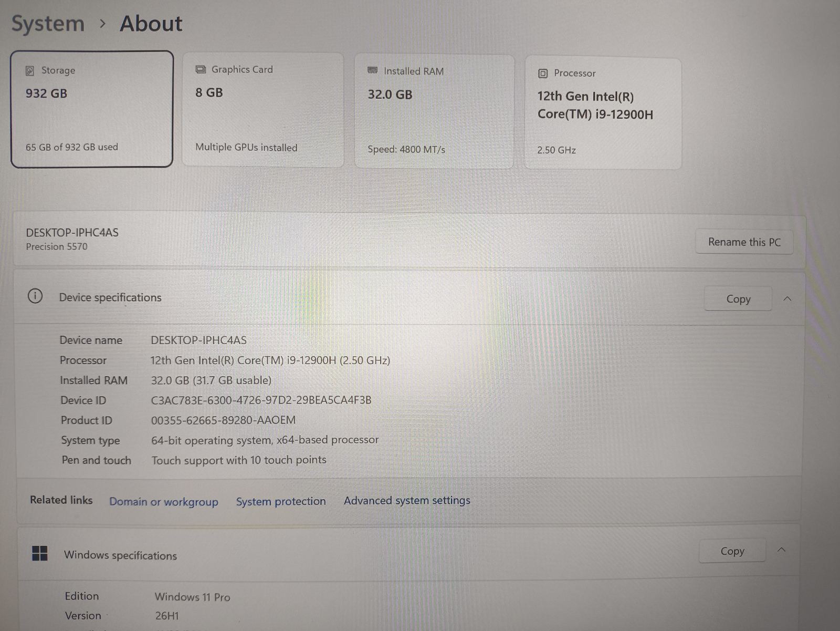Click the Device specifications header label
The image size is (840, 631).
tap(110, 297)
